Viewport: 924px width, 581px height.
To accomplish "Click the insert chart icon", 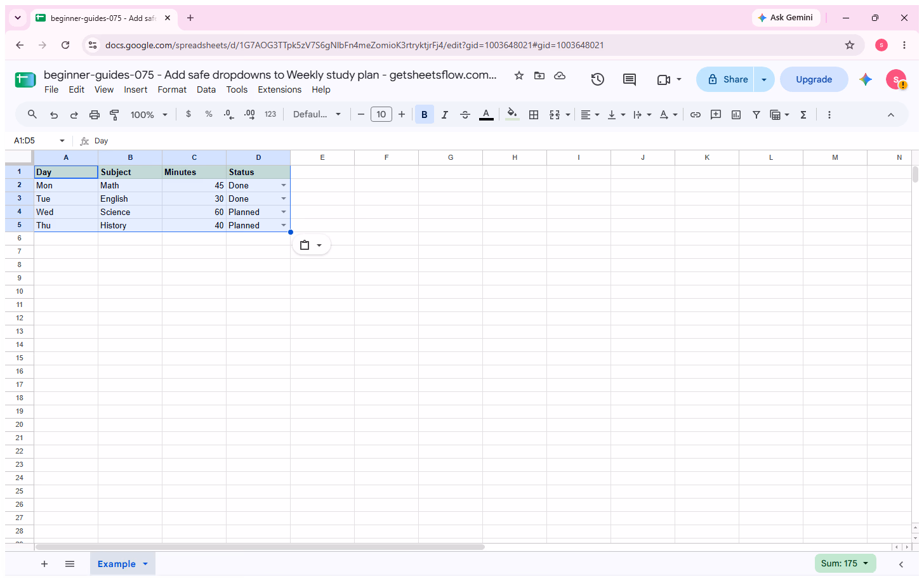I will click(x=736, y=115).
